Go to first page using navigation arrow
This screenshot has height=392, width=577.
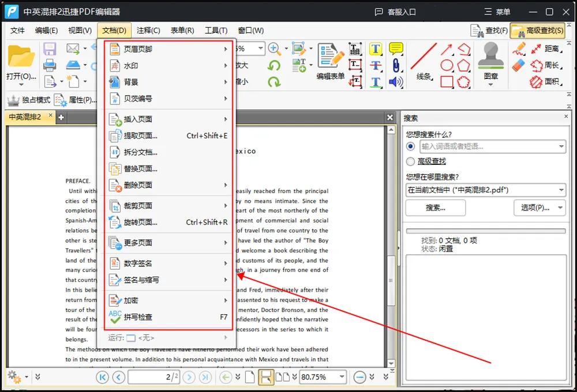(x=103, y=377)
